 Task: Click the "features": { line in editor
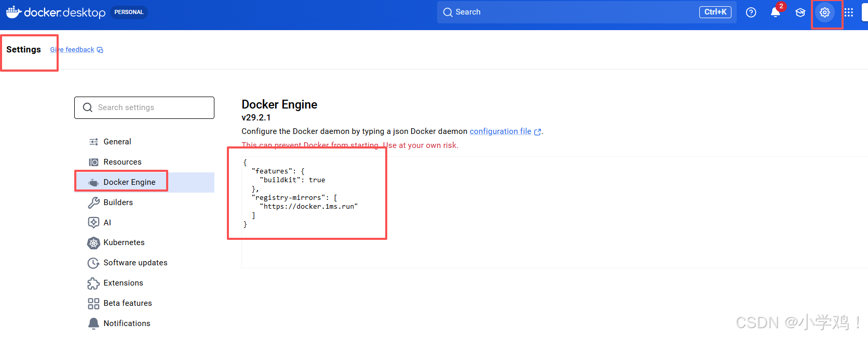pyautogui.click(x=278, y=171)
